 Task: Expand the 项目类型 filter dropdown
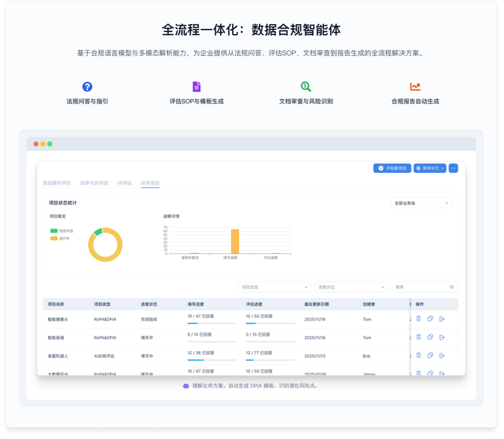pos(275,287)
